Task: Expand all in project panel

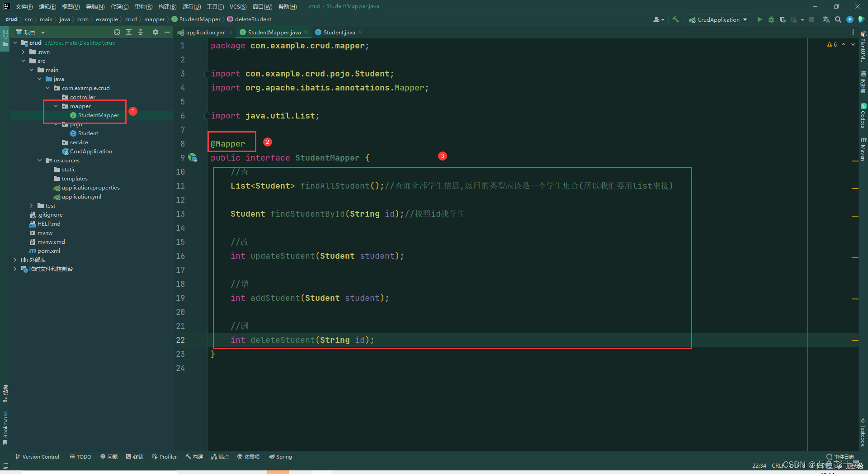Action: pos(129,32)
